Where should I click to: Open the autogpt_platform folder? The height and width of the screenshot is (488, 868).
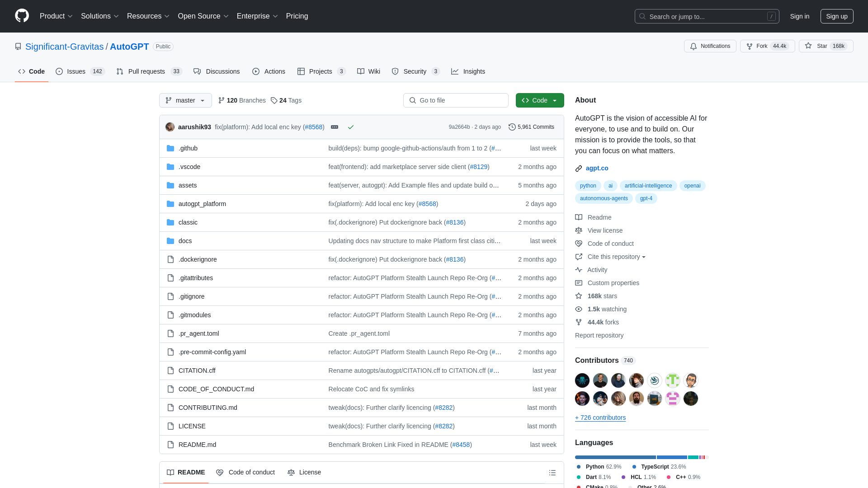(202, 204)
